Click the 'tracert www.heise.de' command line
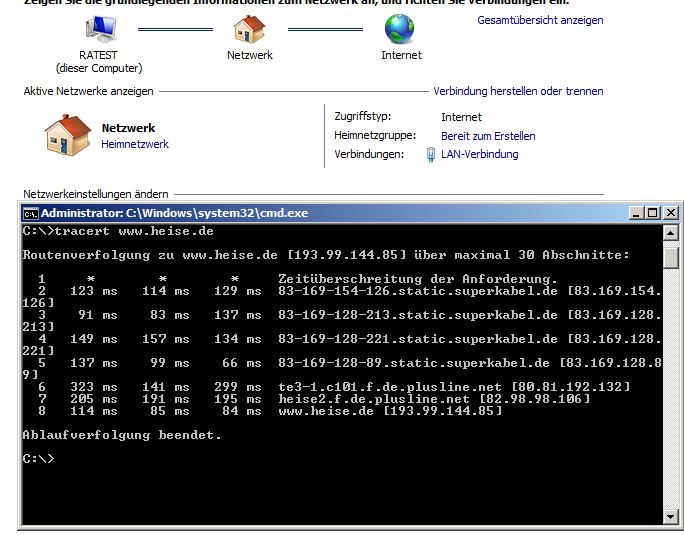 (x=118, y=231)
